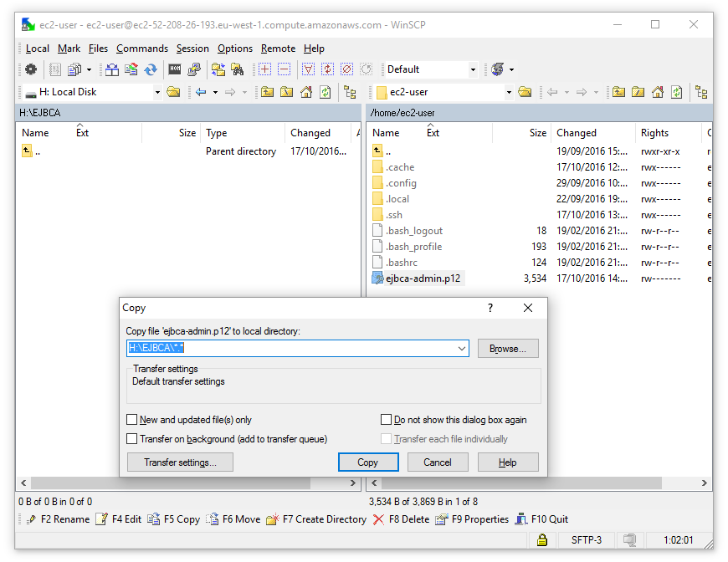
Task: Enable Transfer on background checkbox
Action: [132, 439]
